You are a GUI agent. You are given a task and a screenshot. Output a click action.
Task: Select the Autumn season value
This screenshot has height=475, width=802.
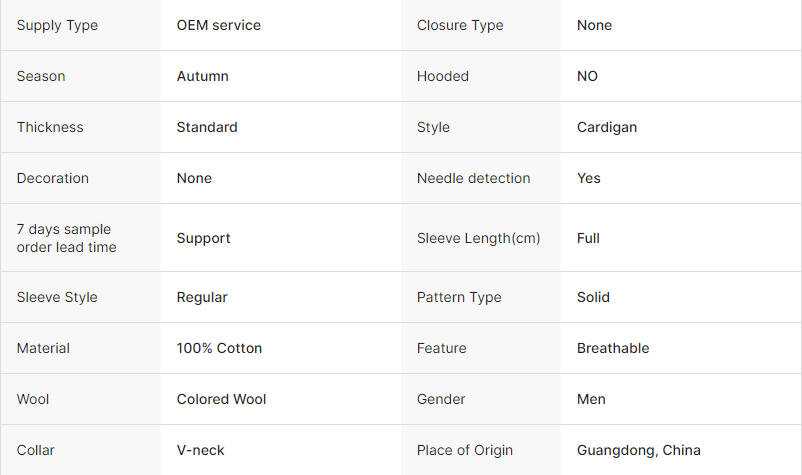coord(202,76)
